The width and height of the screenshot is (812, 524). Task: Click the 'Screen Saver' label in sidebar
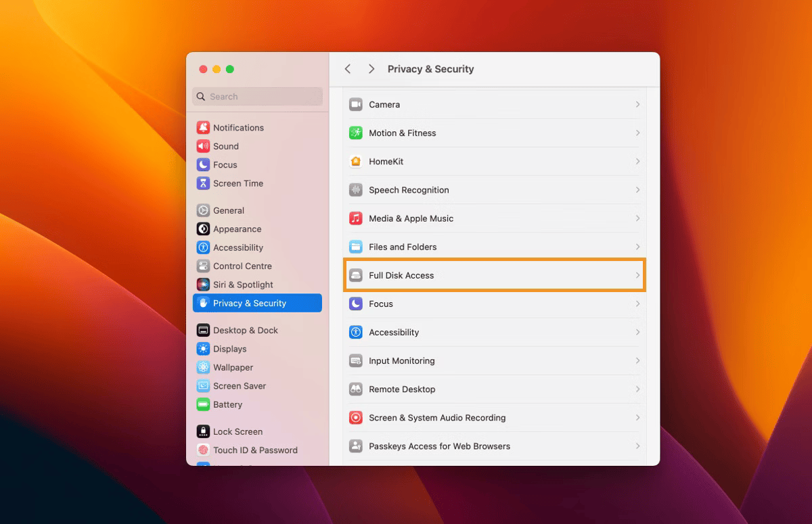click(240, 386)
